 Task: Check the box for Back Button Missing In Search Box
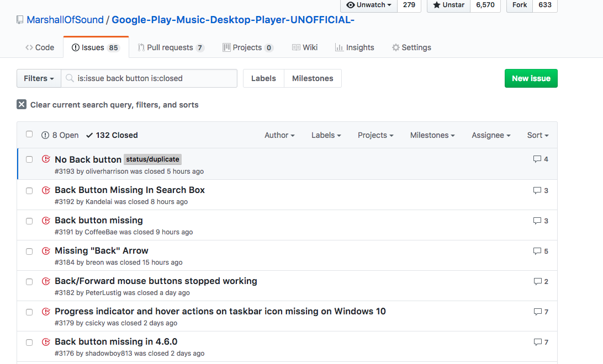point(29,191)
